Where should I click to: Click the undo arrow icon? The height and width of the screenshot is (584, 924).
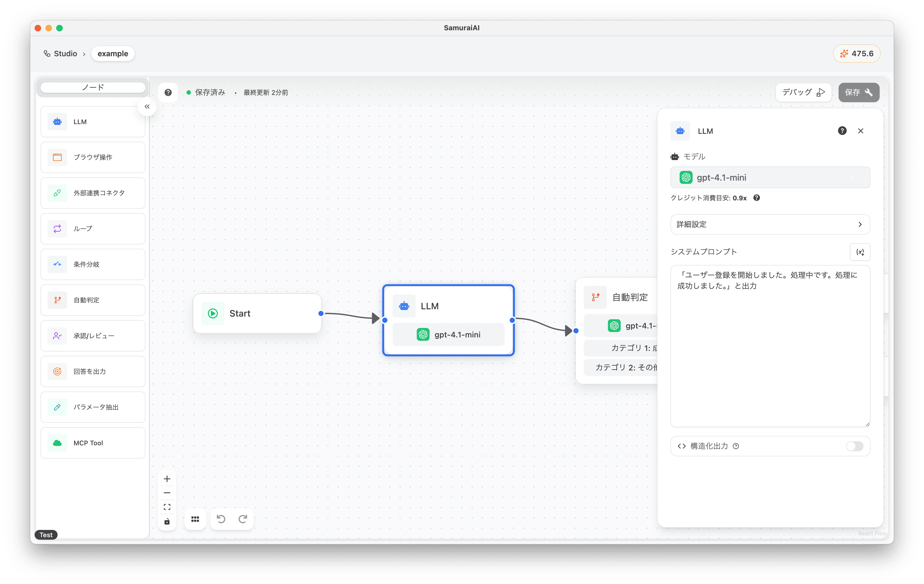221,519
